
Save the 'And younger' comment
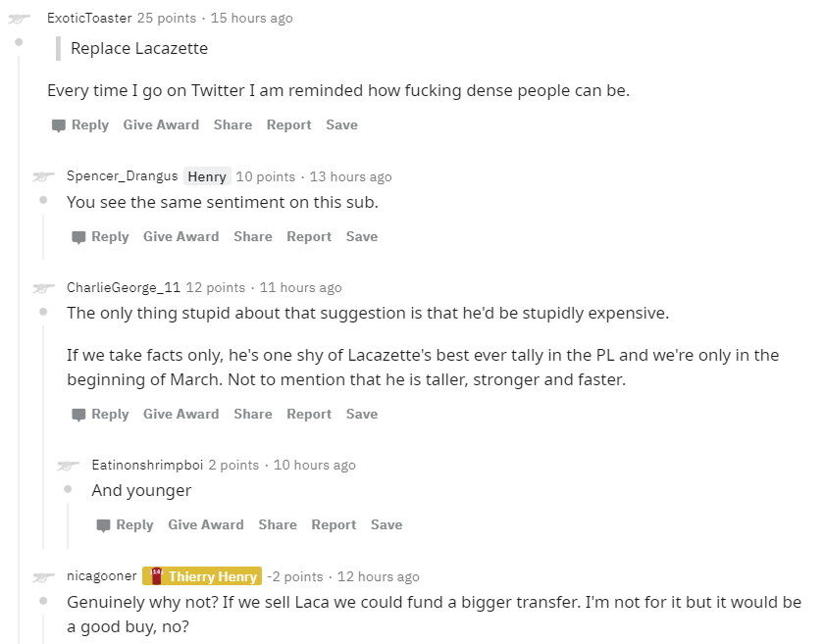386,524
